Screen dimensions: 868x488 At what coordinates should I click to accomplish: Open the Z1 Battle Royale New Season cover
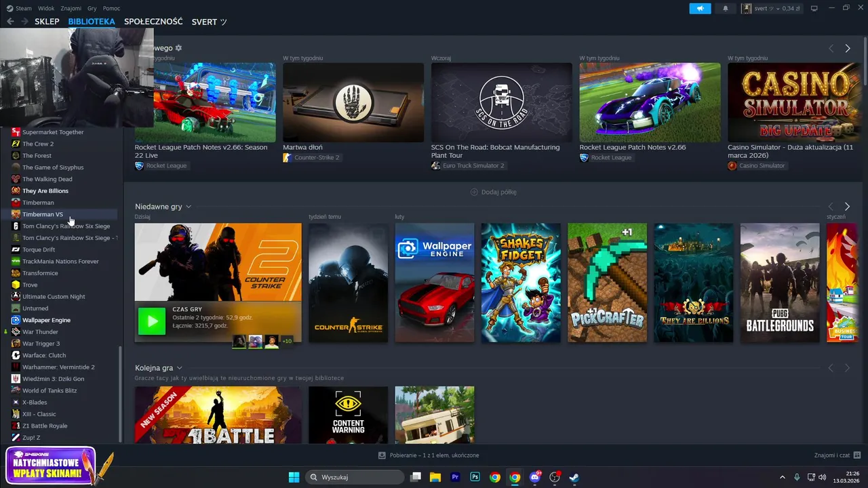pyautogui.click(x=218, y=415)
